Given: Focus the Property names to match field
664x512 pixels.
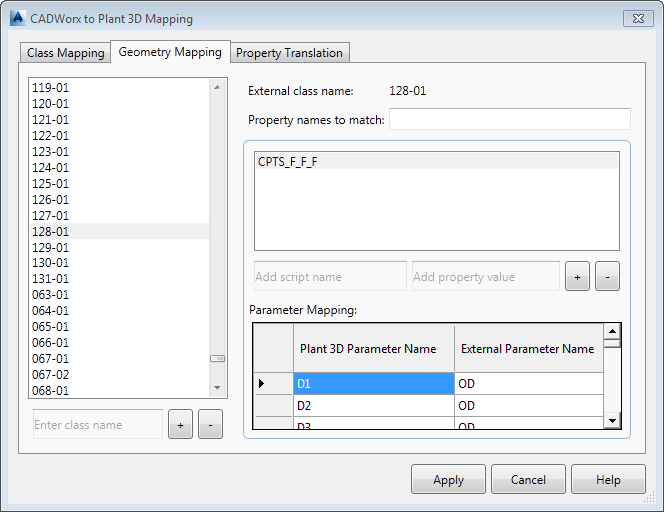Looking at the screenshot, I should (x=509, y=120).
